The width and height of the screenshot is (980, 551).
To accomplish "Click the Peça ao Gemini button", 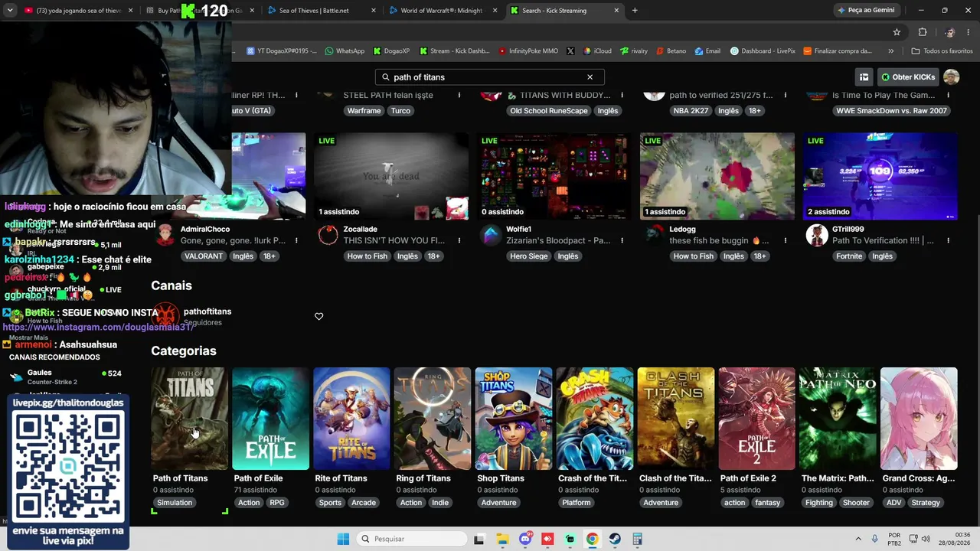I will (866, 11).
